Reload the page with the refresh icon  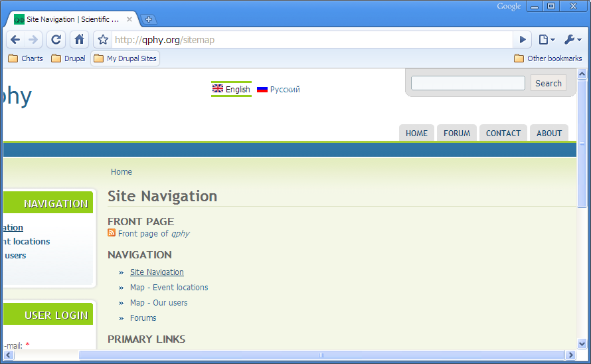[x=56, y=40]
